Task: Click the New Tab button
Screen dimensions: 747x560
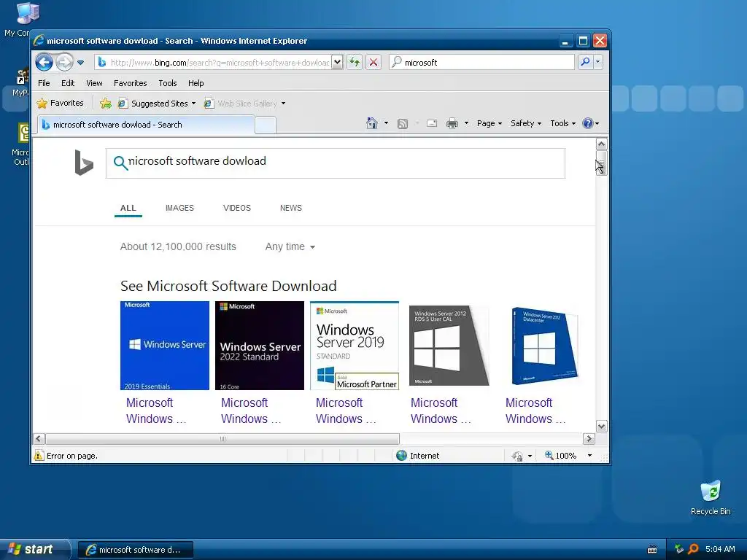Action: (x=266, y=125)
